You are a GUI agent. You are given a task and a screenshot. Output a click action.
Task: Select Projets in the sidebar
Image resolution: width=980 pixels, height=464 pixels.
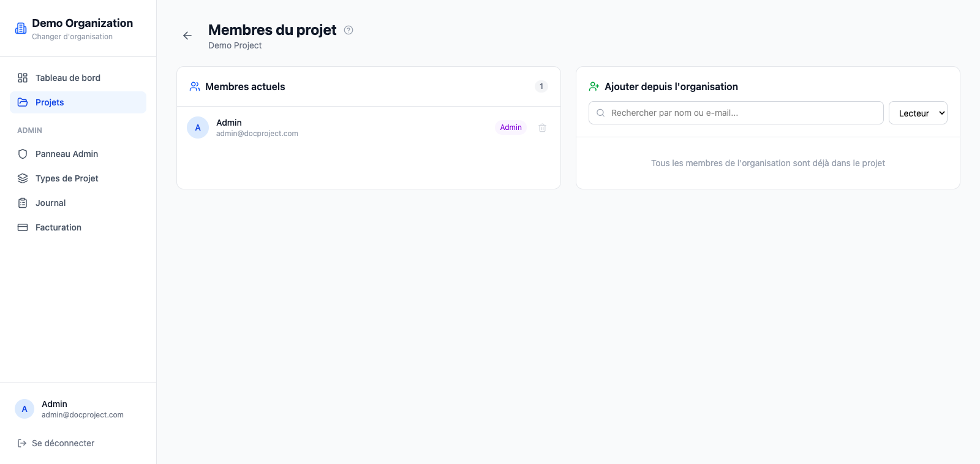pos(78,102)
